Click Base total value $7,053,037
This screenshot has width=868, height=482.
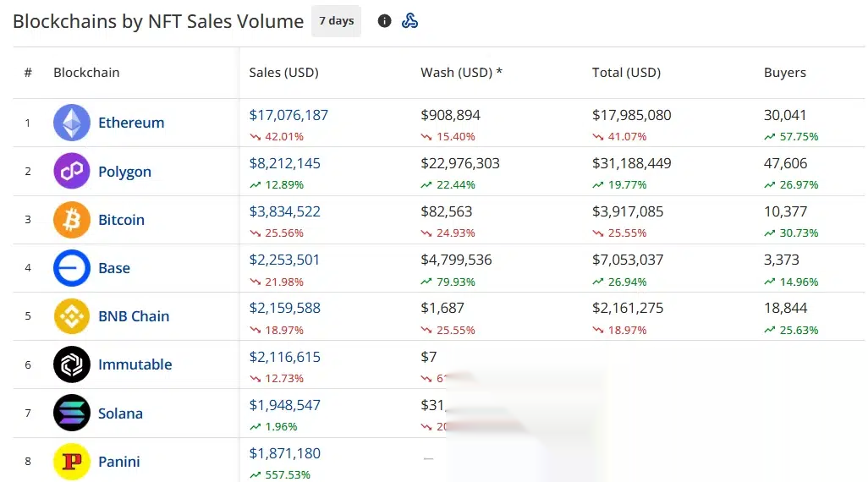click(x=628, y=260)
